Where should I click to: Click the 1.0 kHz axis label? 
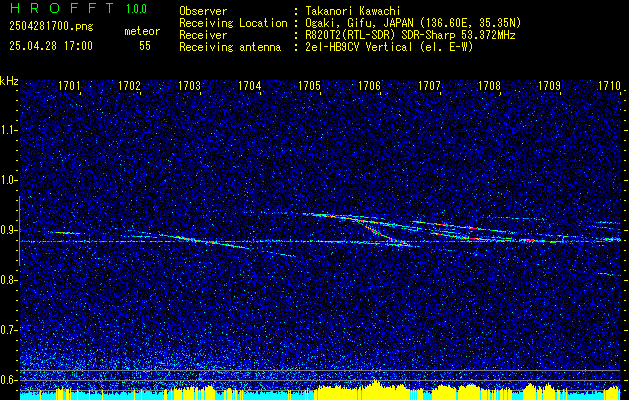pyautogui.click(x=8, y=180)
